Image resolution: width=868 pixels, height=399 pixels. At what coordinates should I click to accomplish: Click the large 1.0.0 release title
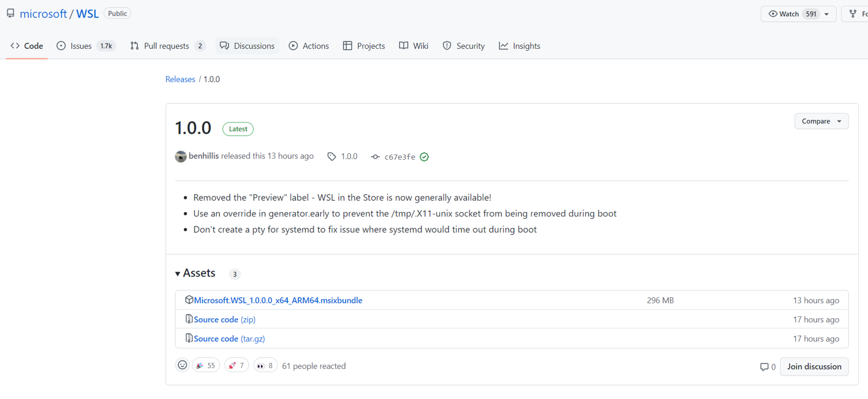click(x=193, y=128)
